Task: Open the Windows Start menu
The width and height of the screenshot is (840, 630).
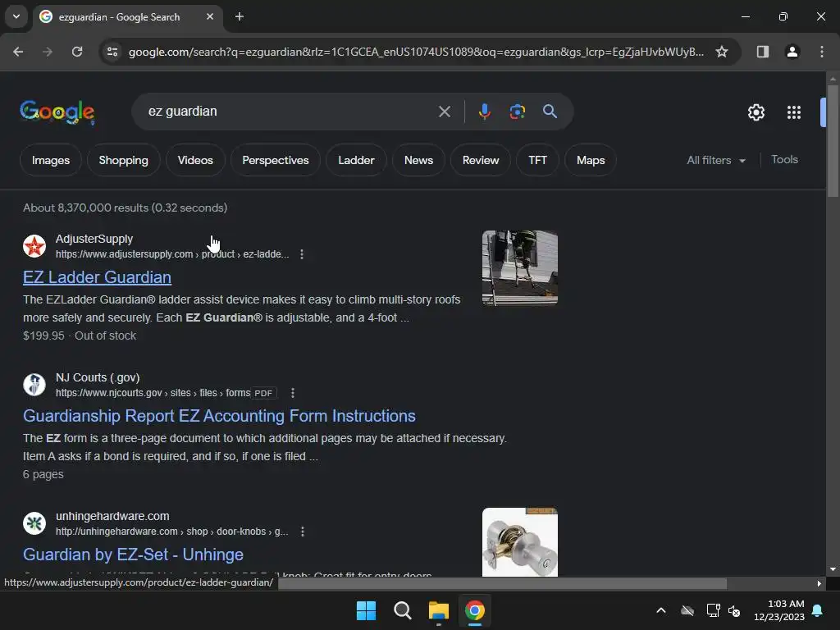Action: (x=367, y=610)
